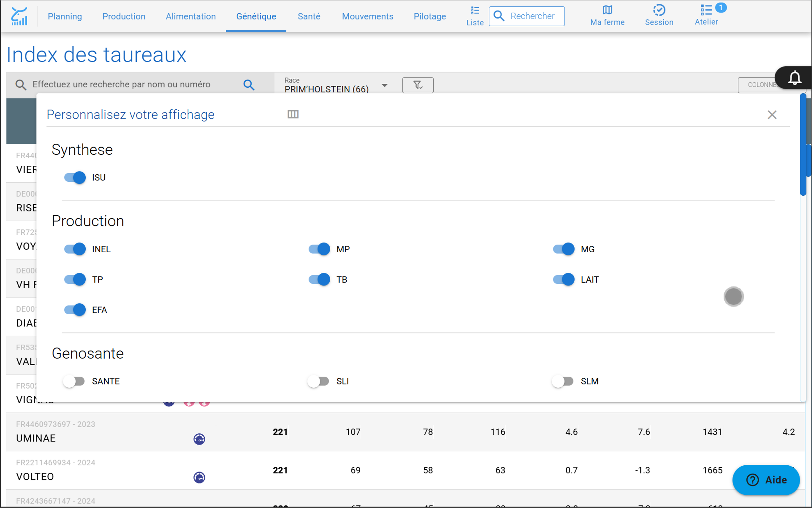The height and width of the screenshot is (509, 812).
Task: Open the Pilotage menu
Action: [x=430, y=16]
